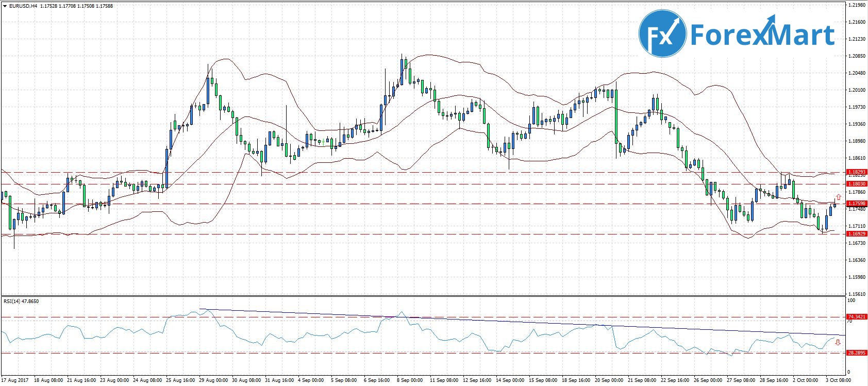Image resolution: width=868 pixels, height=386 pixels.
Task: Click the RSI 74.3421 level label
Action: (x=856, y=317)
